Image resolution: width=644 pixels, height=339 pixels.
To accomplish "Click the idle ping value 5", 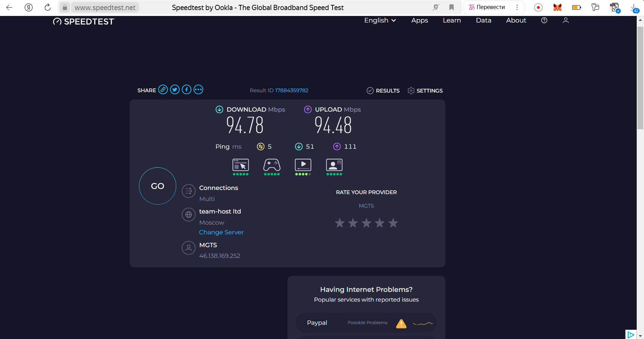I will coord(269,147).
